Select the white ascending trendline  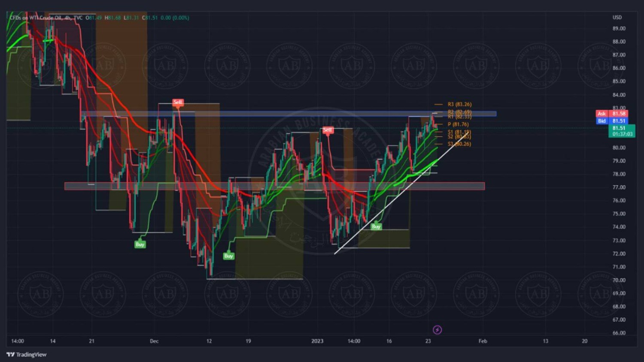(401, 193)
